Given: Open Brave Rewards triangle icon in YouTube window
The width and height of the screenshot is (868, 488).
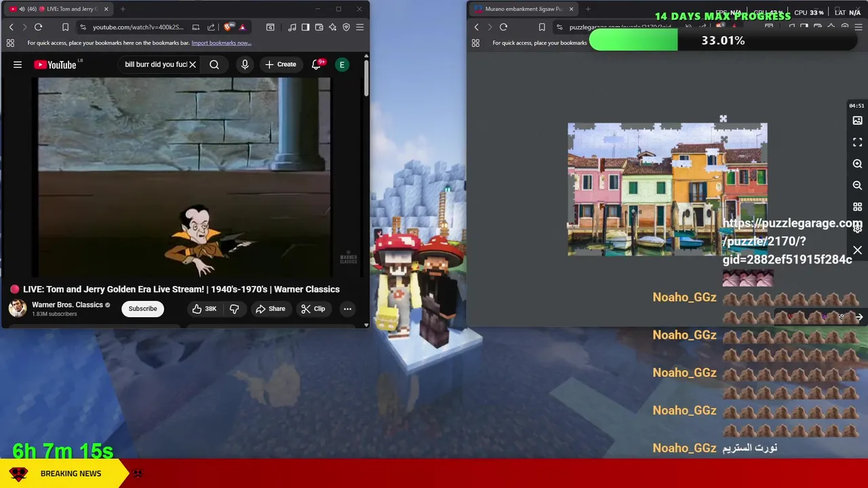Looking at the screenshot, I should 242,27.
